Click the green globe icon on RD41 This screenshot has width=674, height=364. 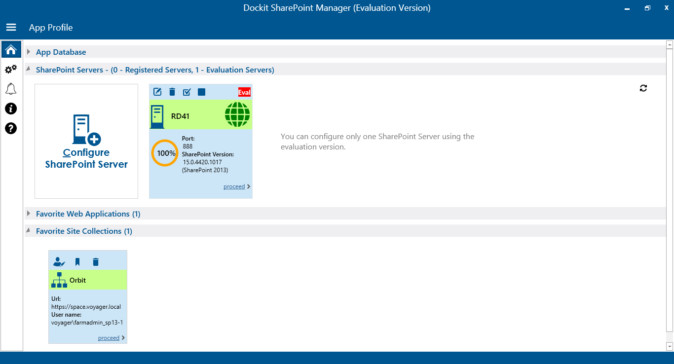tap(237, 115)
